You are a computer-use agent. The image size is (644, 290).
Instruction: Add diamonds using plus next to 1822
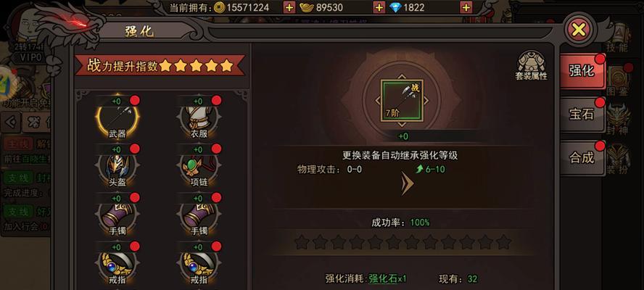coord(466,7)
